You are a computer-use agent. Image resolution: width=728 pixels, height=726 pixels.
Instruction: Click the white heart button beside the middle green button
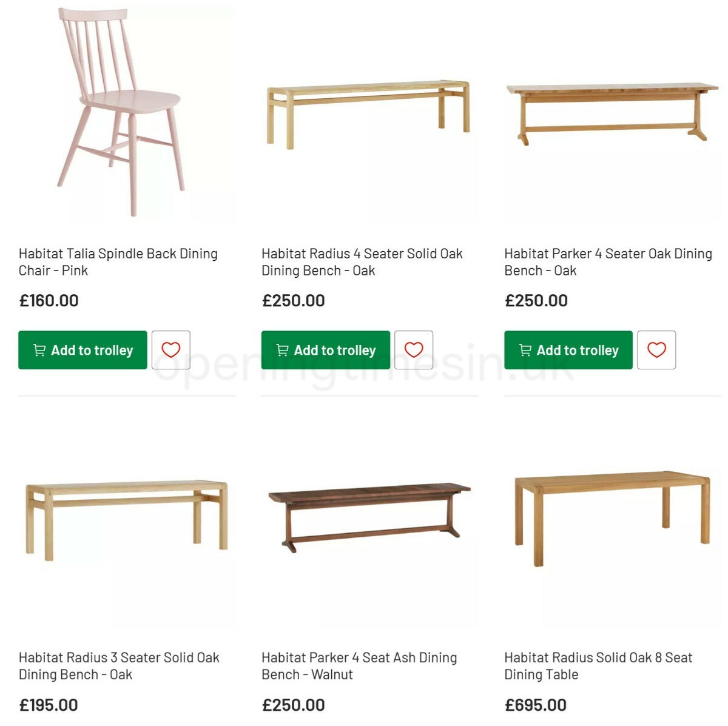414,349
